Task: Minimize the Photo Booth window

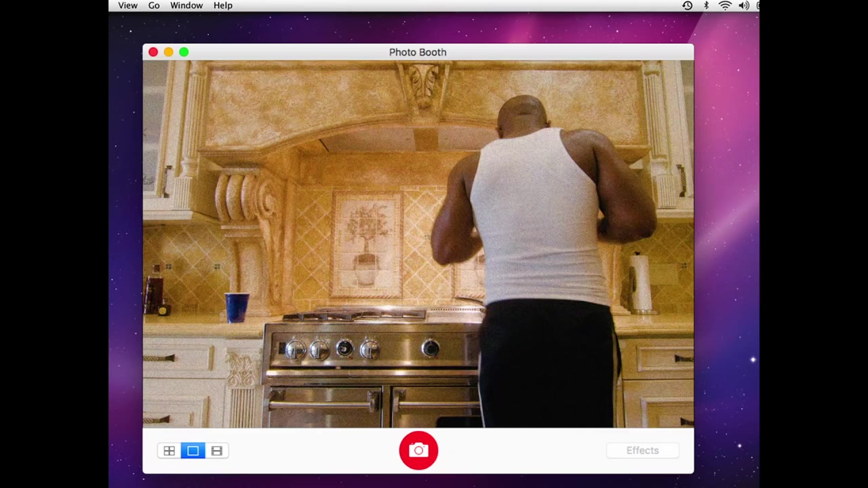Action: [x=168, y=52]
